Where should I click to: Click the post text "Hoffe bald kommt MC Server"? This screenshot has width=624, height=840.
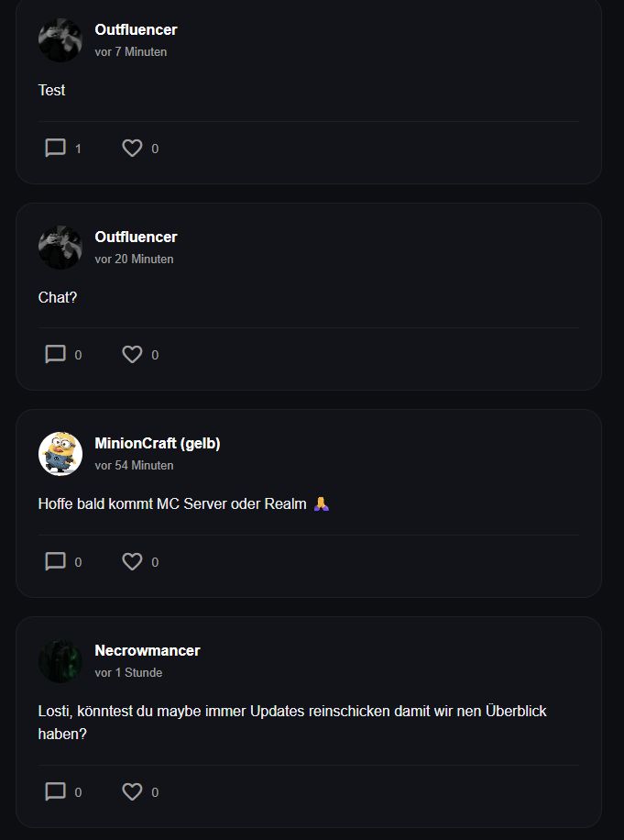[172, 503]
